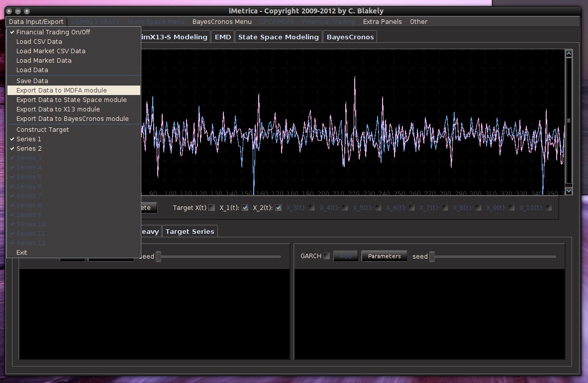Enable the GARCH checkbox

(326, 256)
